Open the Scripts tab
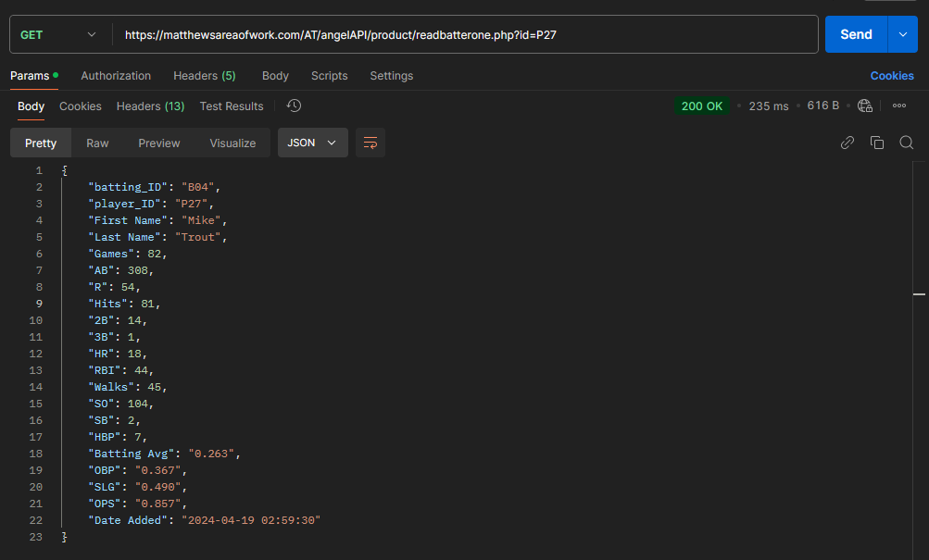 [330, 76]
